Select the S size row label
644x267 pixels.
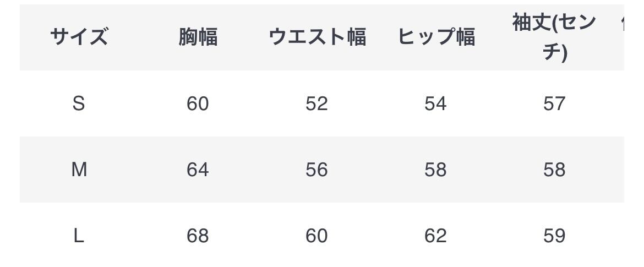click(x=79, y=103)
